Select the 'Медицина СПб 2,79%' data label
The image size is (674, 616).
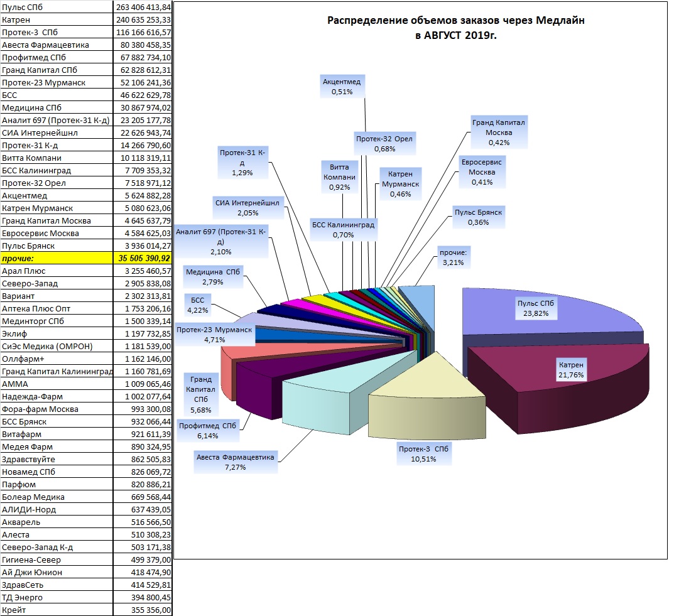pyautogui.click(x=213, y=277)
